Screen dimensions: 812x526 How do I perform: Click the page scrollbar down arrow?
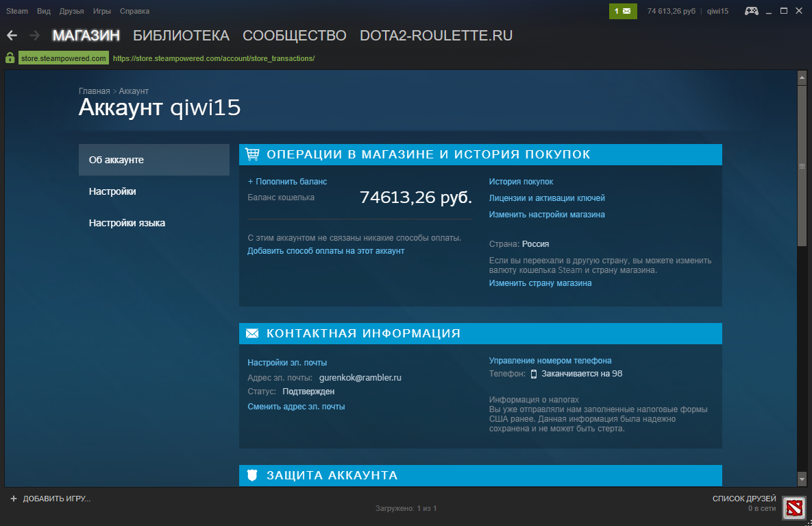click(x=802, y=478)
